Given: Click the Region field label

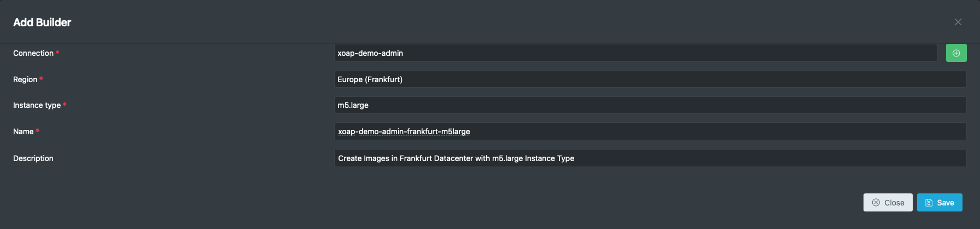Looking at the screenshot, I should [25, 79].
